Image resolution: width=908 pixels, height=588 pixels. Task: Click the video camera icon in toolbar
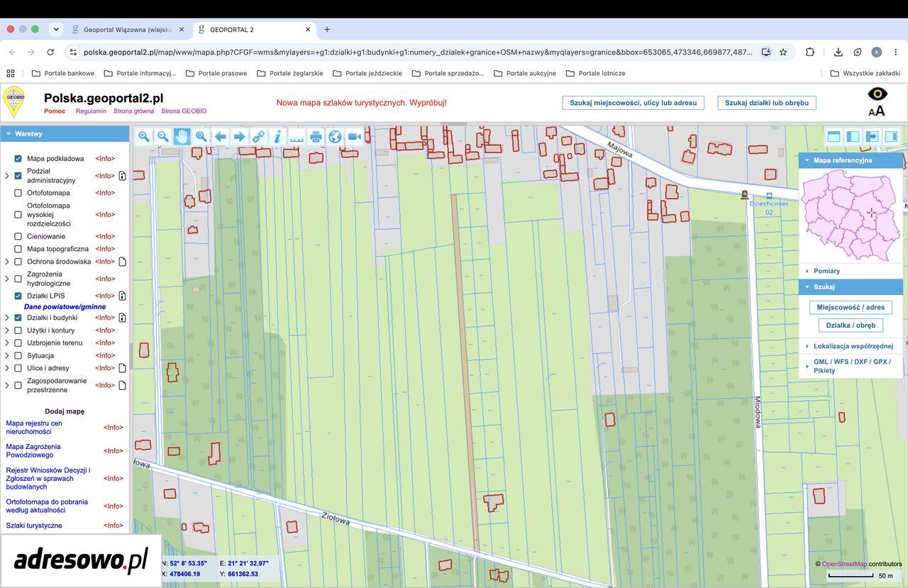(354, 137)
